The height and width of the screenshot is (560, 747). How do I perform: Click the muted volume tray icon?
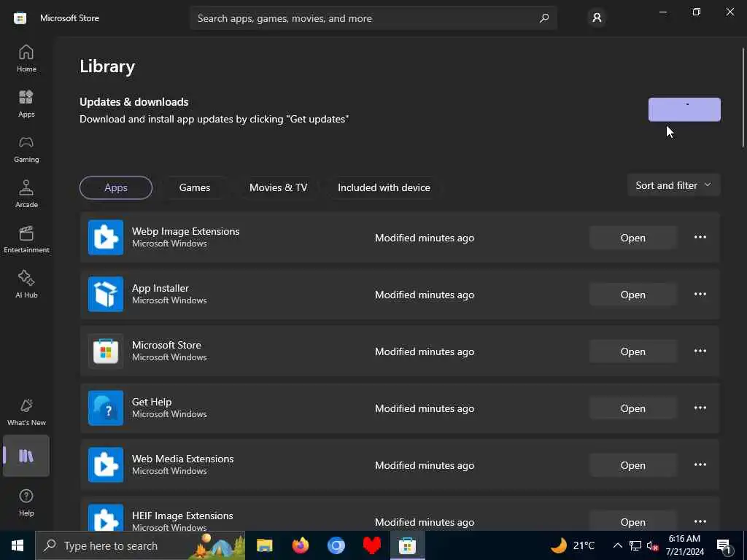[x=652, y=545]
